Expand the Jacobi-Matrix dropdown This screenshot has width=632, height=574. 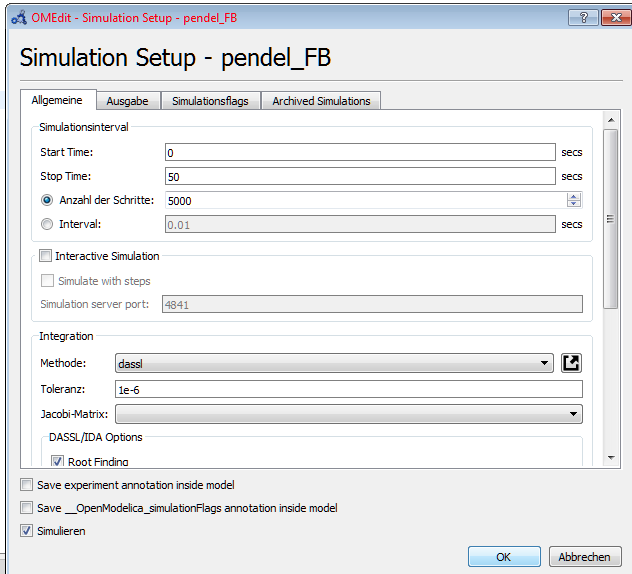(349, 413)
